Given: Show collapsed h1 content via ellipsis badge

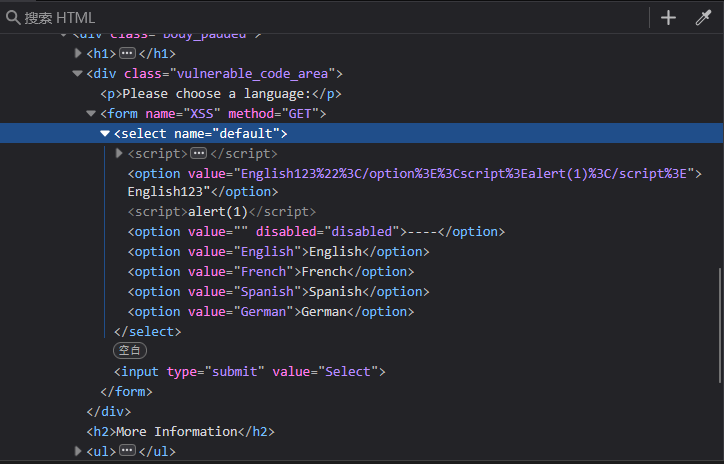Looking at the screenshot, I should coord(127,53).
